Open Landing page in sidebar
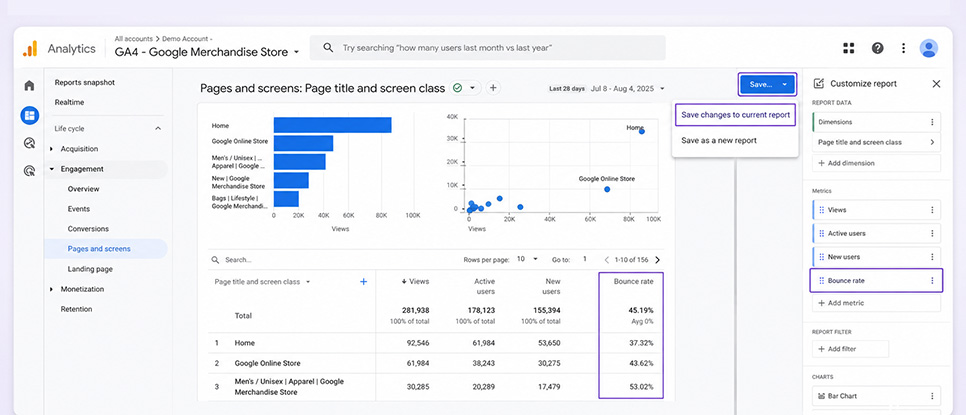The width and height of the screenshot is (966, 415). click(90, 269)
